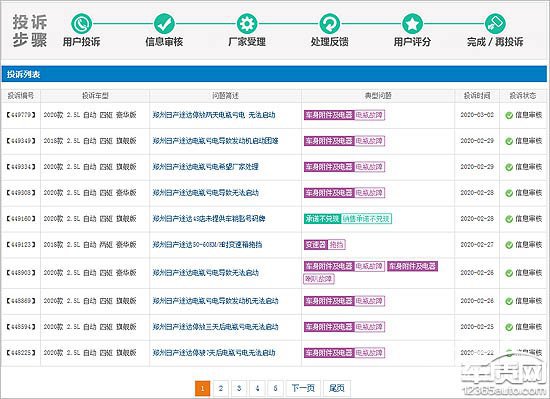Click the 投诉列表 tab header
550x399 pixels.
pos(24,74)
